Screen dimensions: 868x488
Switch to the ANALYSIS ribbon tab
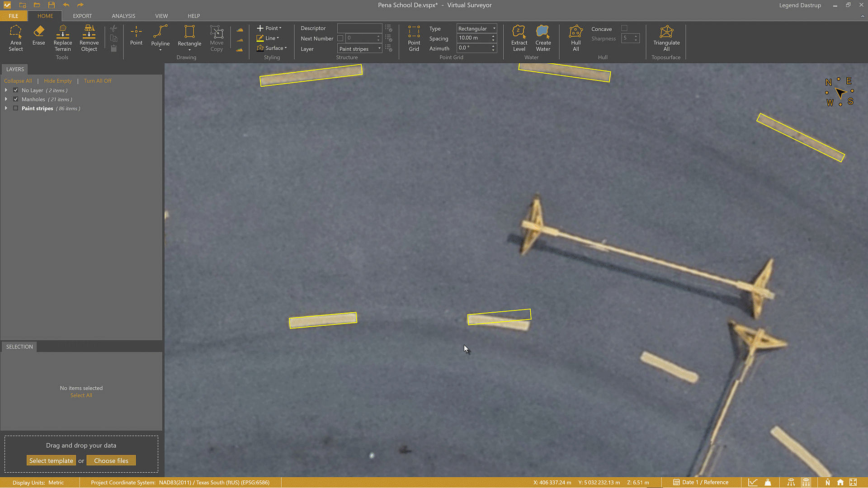point(123,16)
